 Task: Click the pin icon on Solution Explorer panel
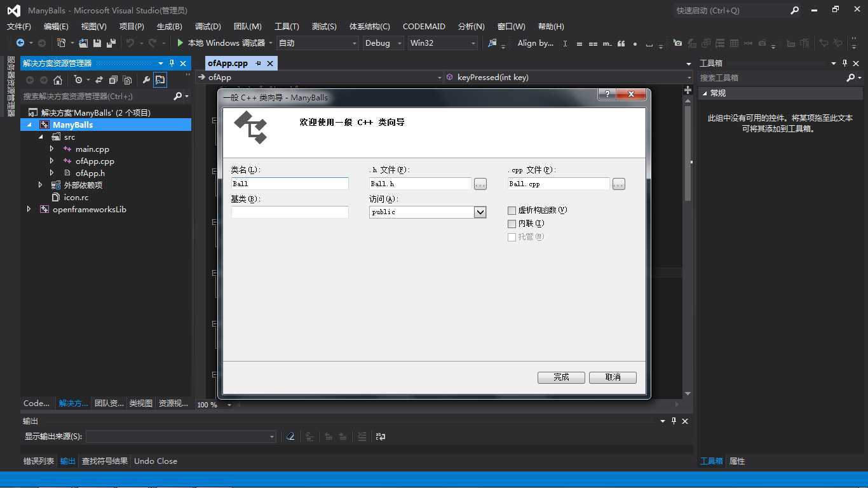(x=172, y=63)
